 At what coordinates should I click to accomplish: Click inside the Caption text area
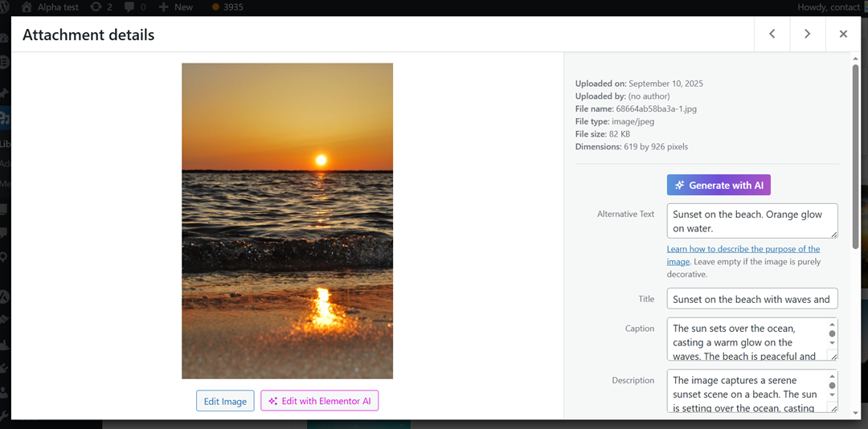(x=743, y=340)
